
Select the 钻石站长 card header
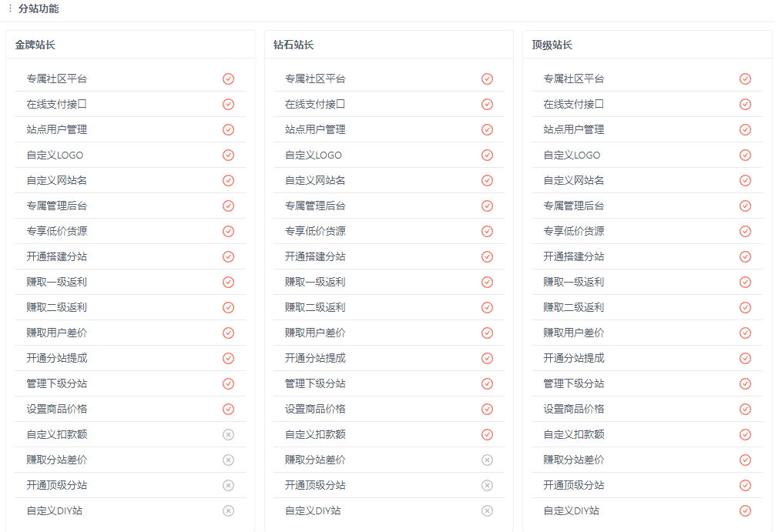tap(389, 45)
